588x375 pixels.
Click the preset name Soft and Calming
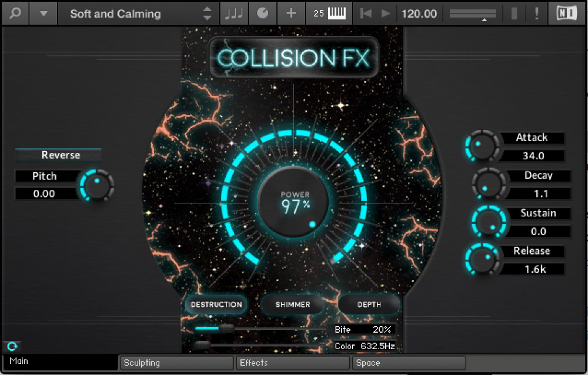click(x=115, y=13)
